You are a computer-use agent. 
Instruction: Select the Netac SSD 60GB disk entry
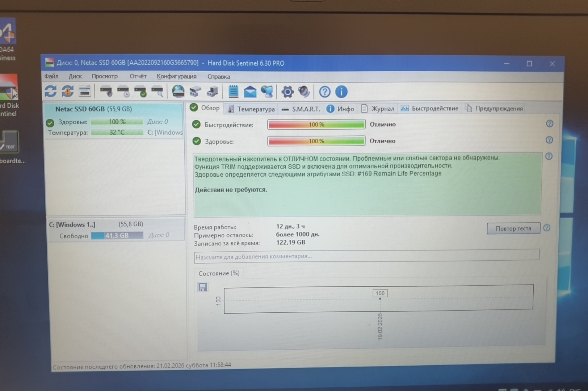[93, 109]
